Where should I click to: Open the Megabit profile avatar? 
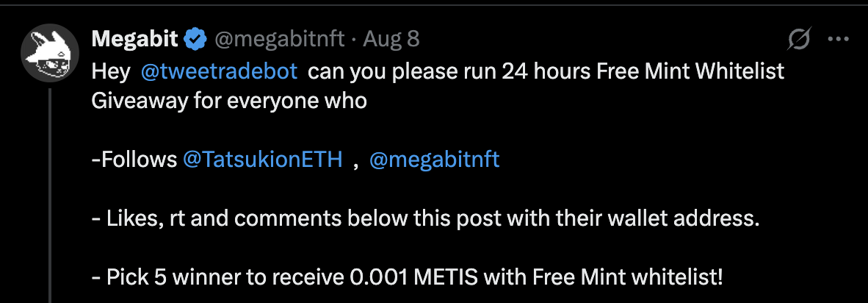click(50, 53)
